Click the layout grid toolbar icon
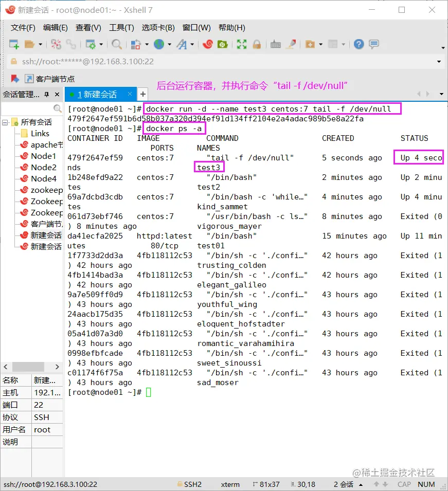 333,44
